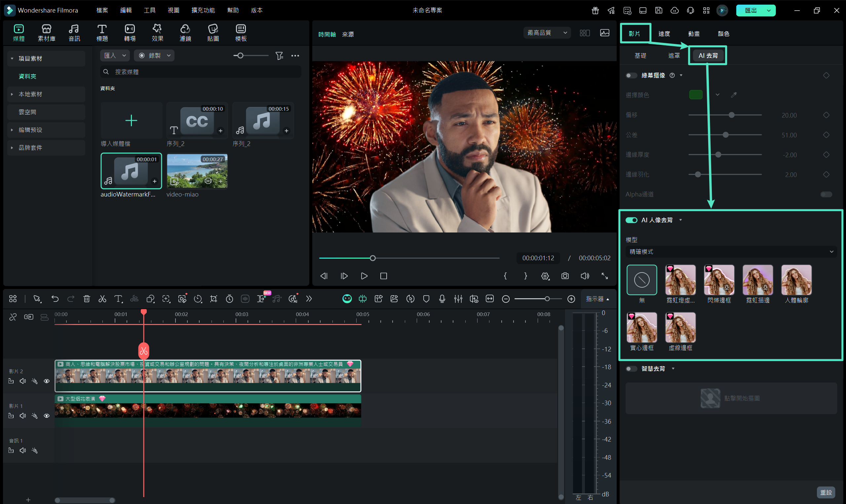Click the delete trash icon in timeline toolbar
Viewport: 846px width, 504px height.
[x=87, y=299]
